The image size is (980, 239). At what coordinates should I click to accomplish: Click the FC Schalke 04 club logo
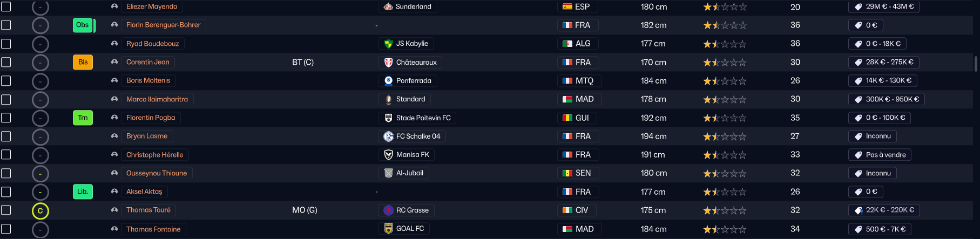pyautogui.click(x=388, y=136)
